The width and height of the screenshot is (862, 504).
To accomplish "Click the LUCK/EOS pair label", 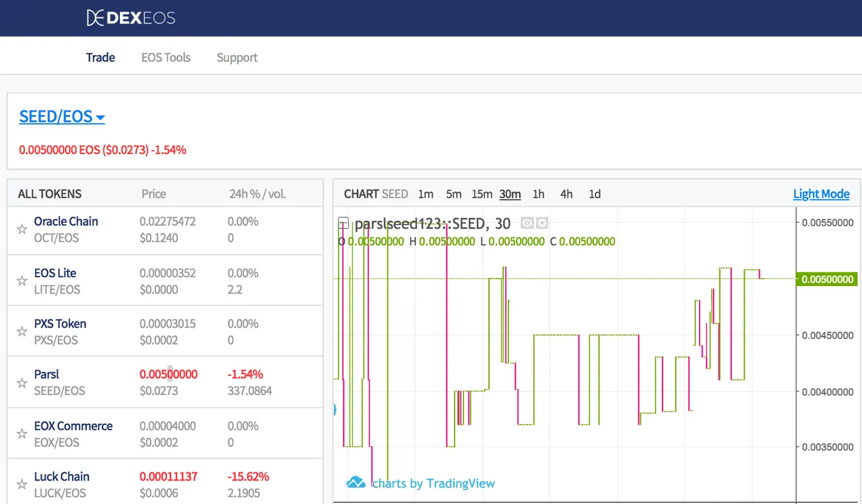I will (x=60, y=493).
